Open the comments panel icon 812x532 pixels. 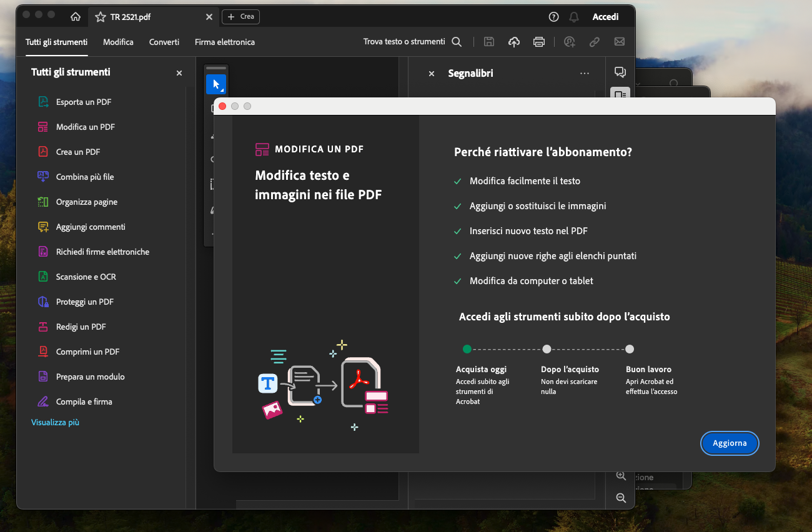(x=620, y=72)
